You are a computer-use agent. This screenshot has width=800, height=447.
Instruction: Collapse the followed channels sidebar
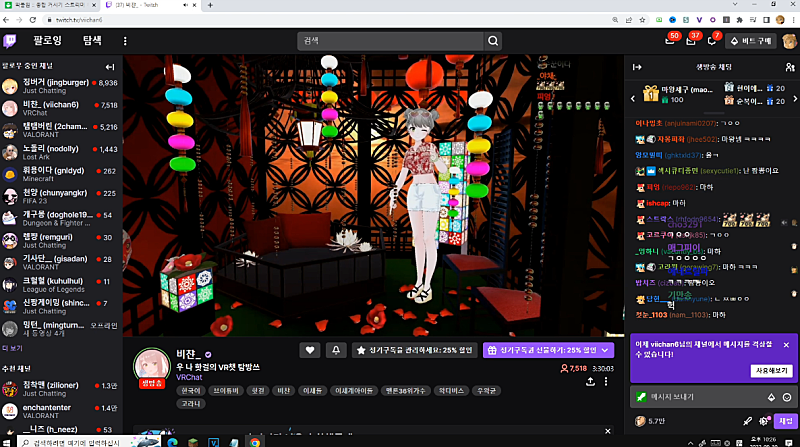pyautogui.click(x=110, y=67)
